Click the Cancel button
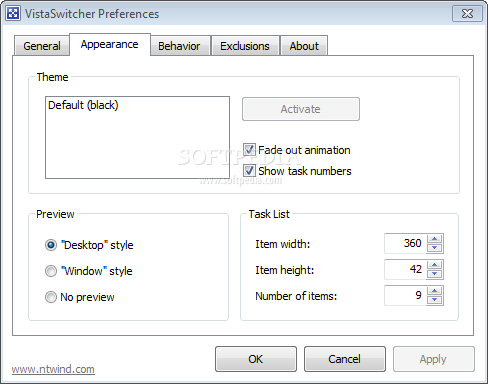 [x=345, y=359]
